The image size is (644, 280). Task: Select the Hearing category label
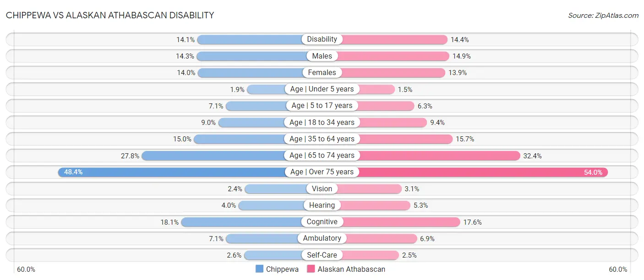(322, 205)
